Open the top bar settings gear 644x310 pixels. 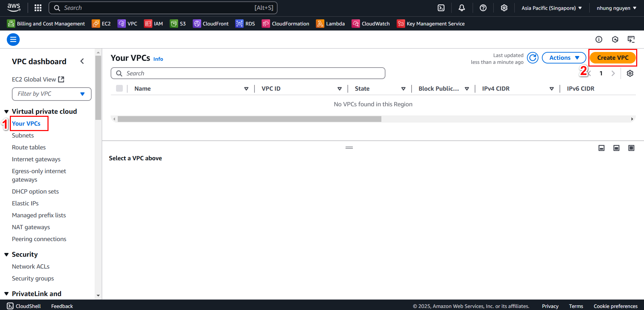point(504,8)
